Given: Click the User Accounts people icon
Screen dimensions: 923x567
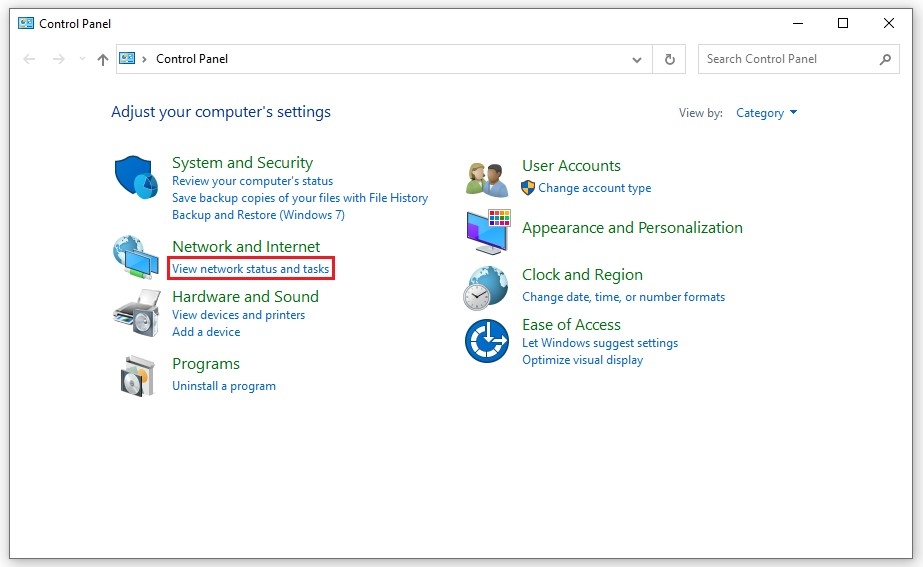Looking at the screenshot, I should 487,177.
